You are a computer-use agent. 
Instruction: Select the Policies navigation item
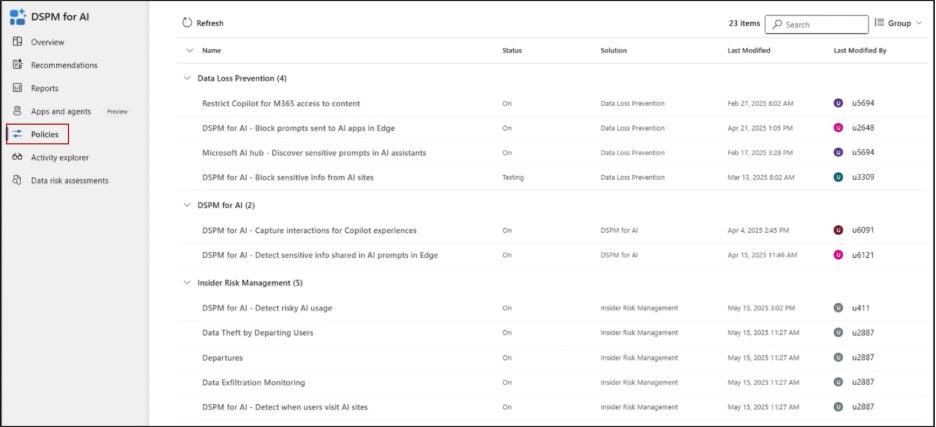[x=44, y=134]
